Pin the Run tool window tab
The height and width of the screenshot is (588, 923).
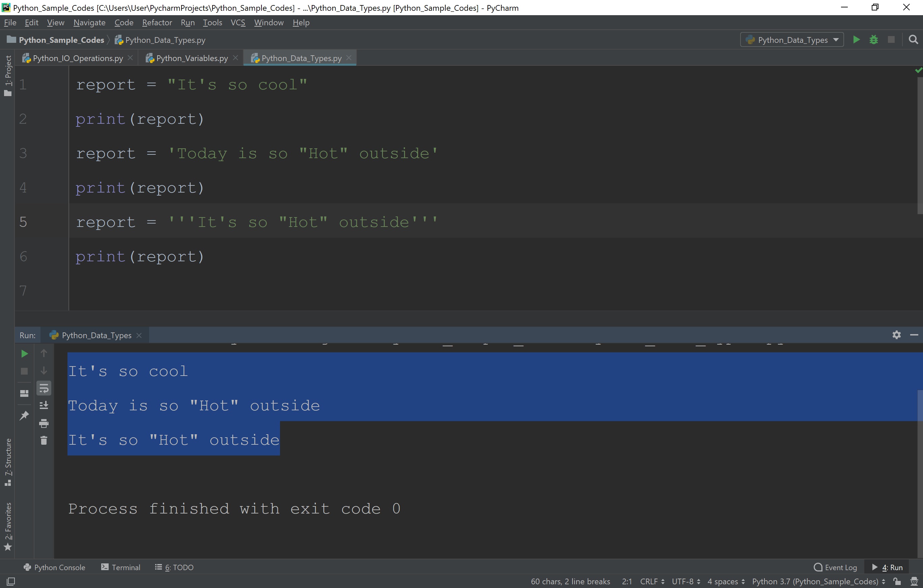(24, 415)
